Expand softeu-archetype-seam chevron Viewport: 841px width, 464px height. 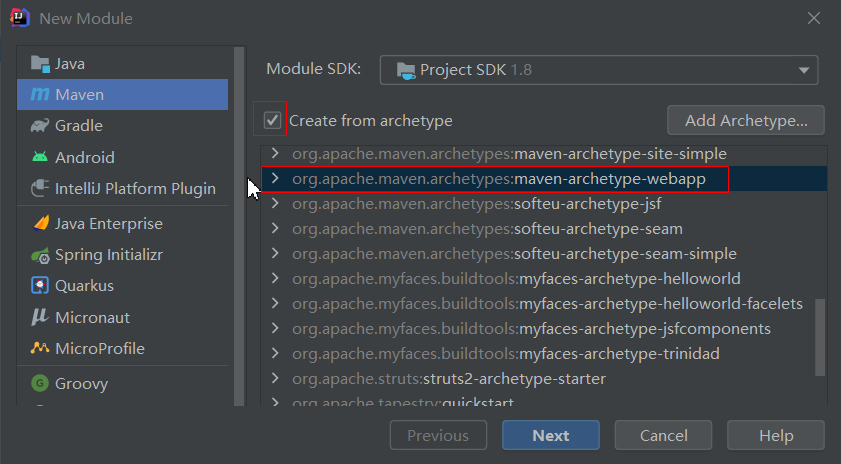(275, 228)
